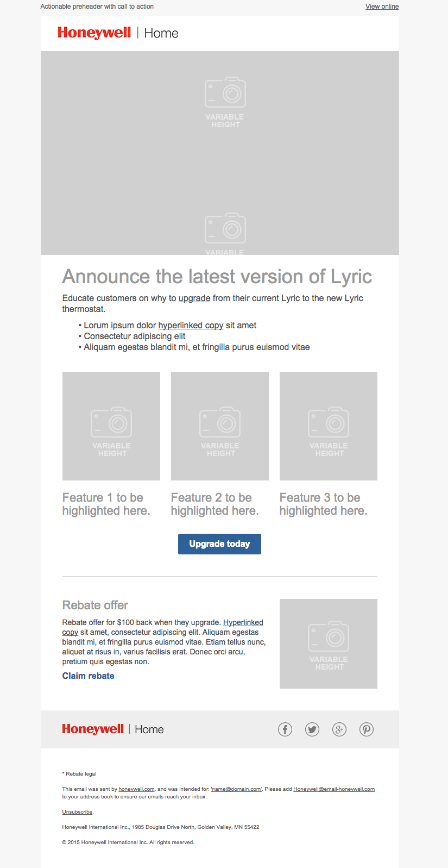448x868 pixels.
Task: Click the Rebate offer image placeholder
Action: tap(329, 644)
